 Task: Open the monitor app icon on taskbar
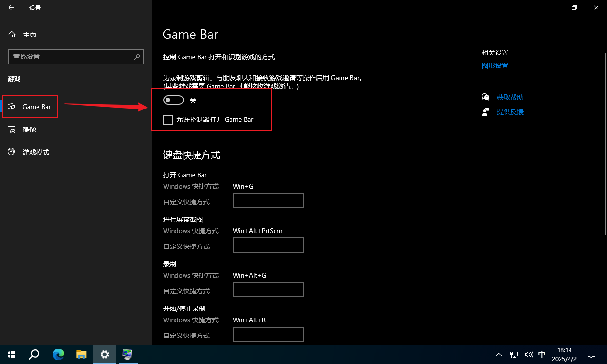click(x=128, y=354)
